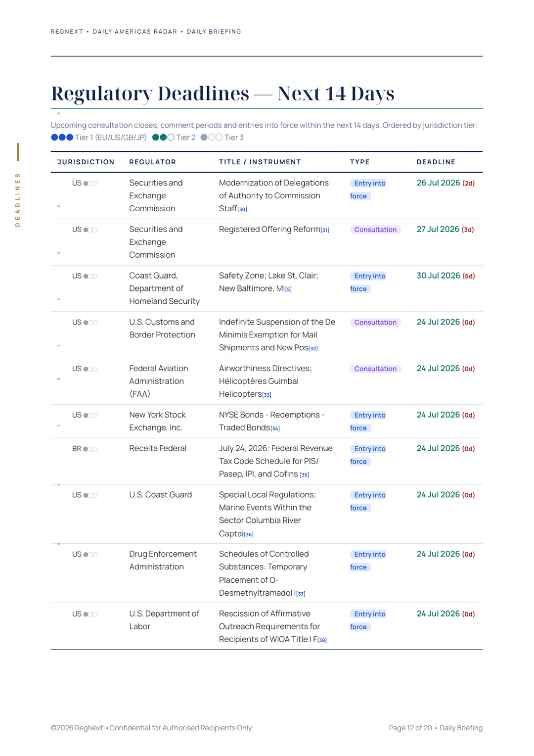This screenshot has width=534, height=756.
Task: Click the vertical DEADLINES side label
Action: (x=18, y=200)
